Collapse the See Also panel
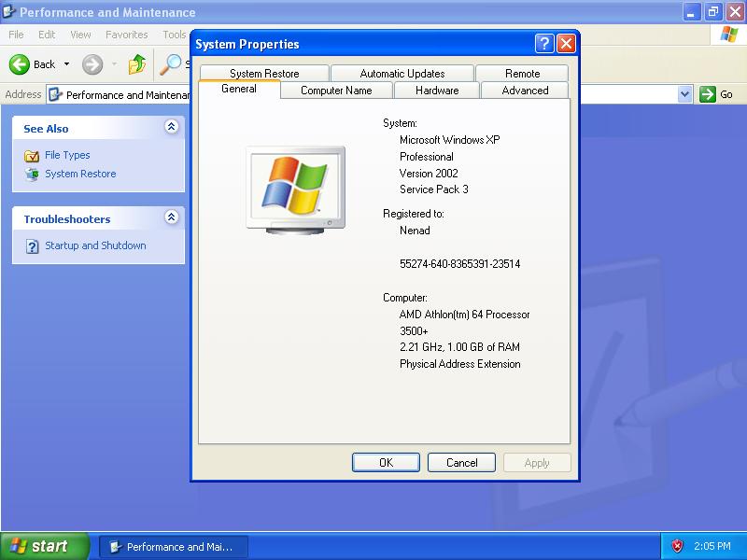 click(171, 127)
